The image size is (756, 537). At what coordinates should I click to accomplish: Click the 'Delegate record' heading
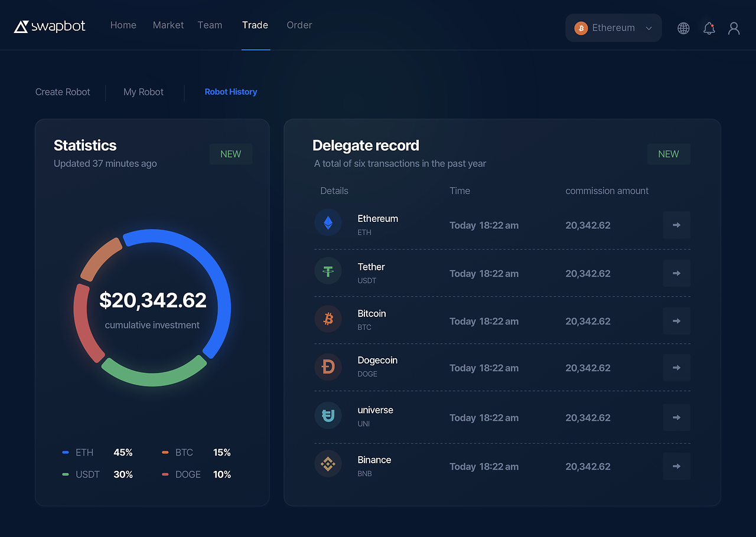point(366,145)
